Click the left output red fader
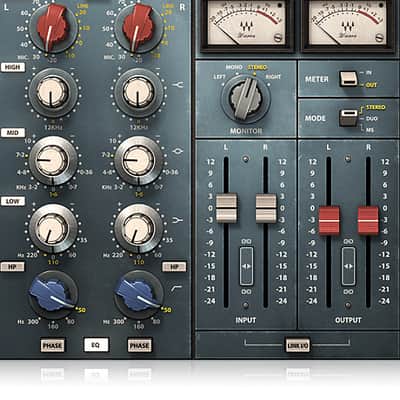This screenshot has width=400, height=400. coord(329,221)
